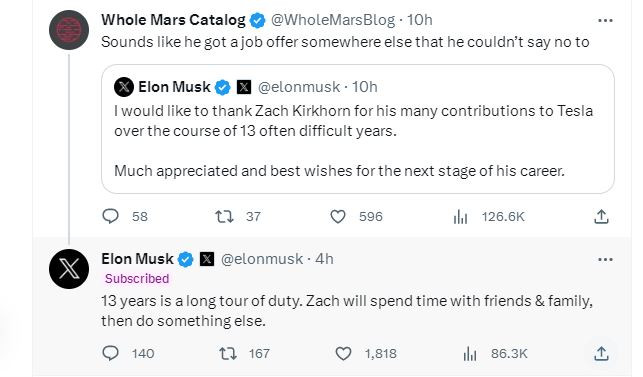Repost the Whole Mars Catalog tweet

point(224,216)
